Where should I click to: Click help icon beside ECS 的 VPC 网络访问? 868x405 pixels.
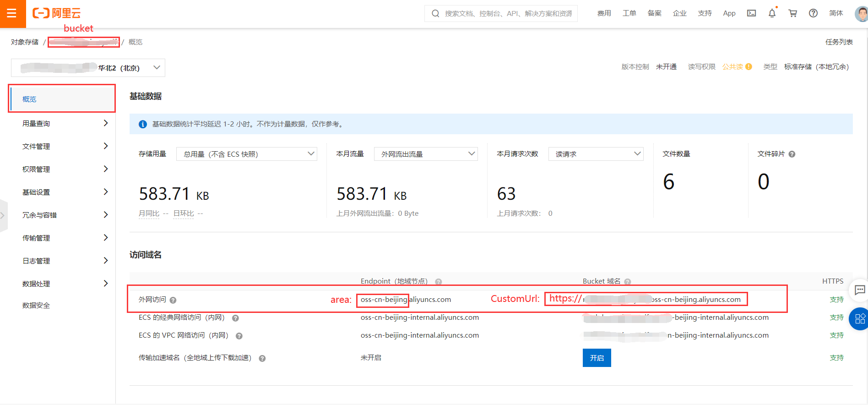(239, 336)
